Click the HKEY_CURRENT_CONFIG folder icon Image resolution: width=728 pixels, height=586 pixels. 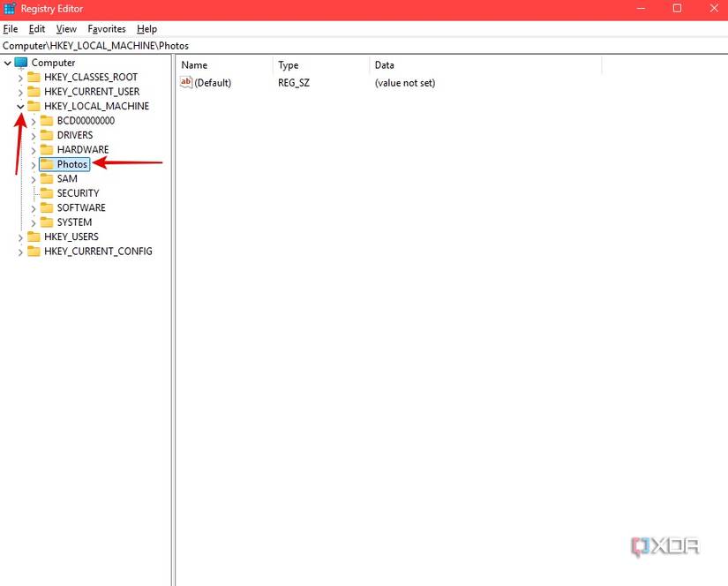[x=34, y=252]
